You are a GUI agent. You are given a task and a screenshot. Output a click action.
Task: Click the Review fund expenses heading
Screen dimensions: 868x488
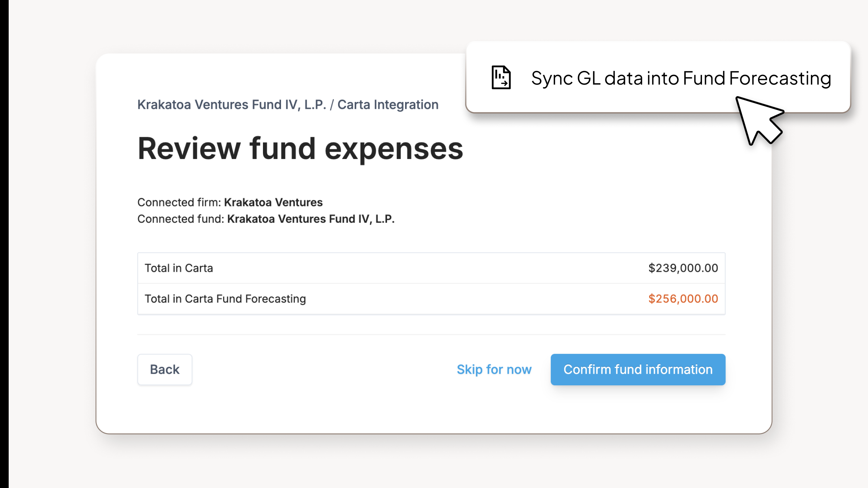click(x=300, y=147)
